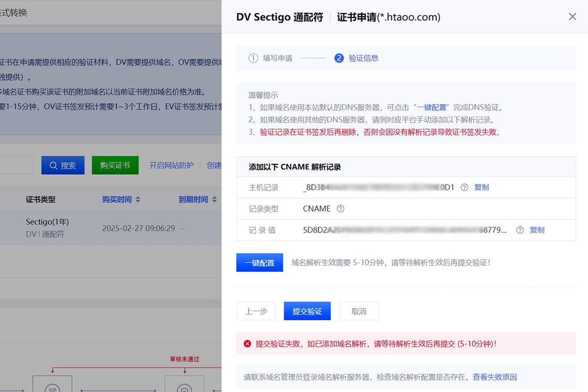Click the DV Sectigo 通配符 panel title
This screenshot has width=588, height=392.
(x=279, y=17)
